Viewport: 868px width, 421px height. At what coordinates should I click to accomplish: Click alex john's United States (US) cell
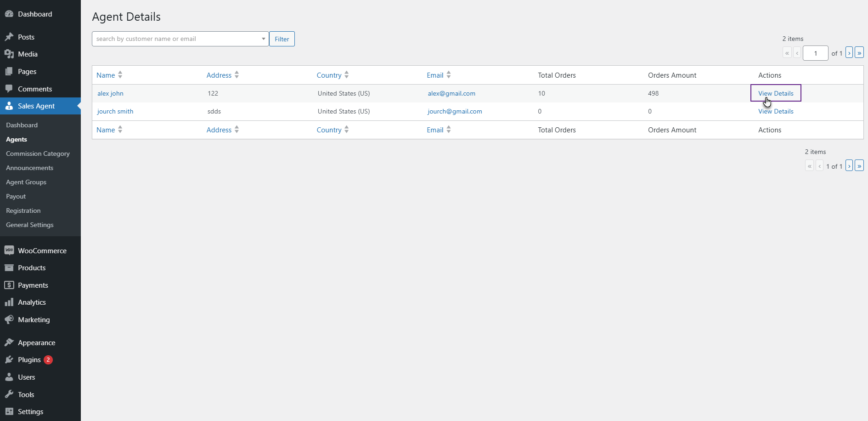(x=344, y=93)
